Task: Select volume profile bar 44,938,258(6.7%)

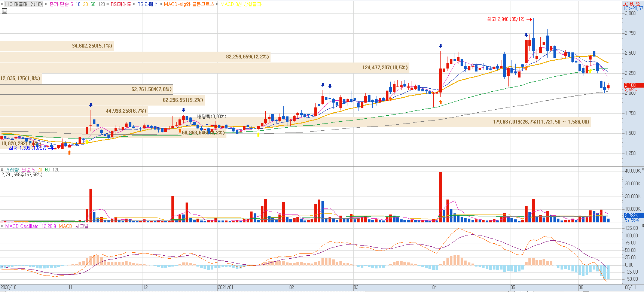Action: point(74,111)
